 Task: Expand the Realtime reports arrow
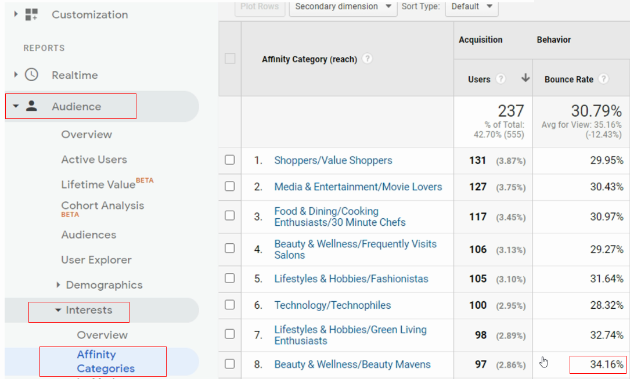(x=16, y=74)
